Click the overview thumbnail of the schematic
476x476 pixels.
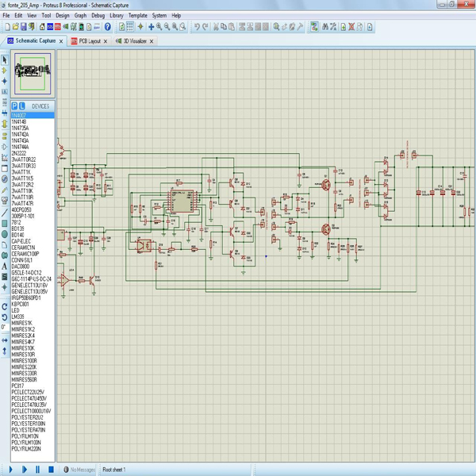tap(32, 75)
